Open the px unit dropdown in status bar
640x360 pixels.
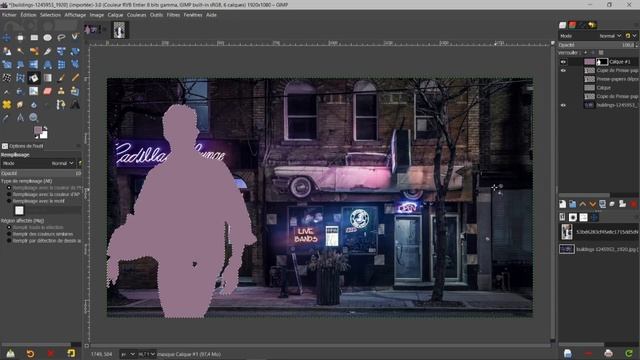click(x=128, y=354)
